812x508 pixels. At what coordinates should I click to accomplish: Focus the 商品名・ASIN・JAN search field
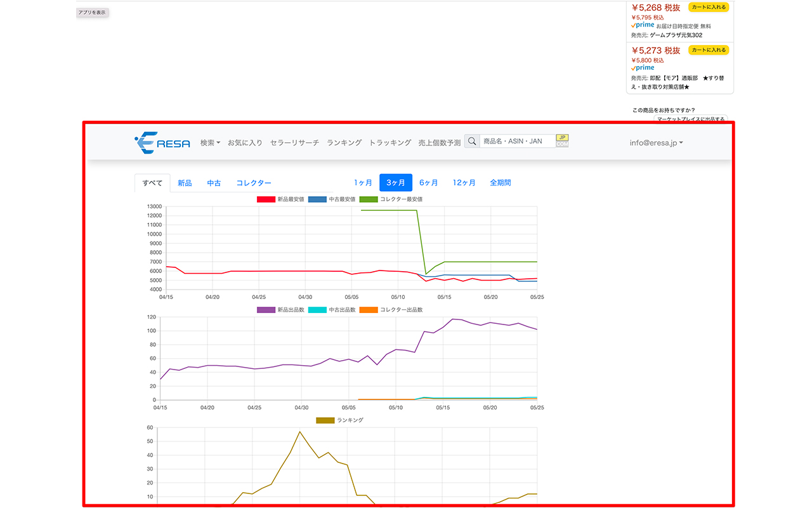518,141
